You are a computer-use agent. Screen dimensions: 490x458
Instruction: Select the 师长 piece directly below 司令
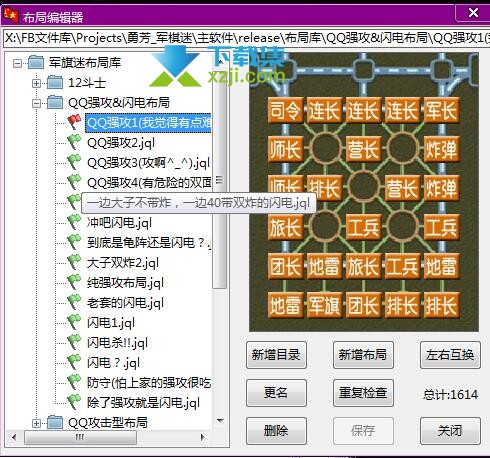pos(285,149)
